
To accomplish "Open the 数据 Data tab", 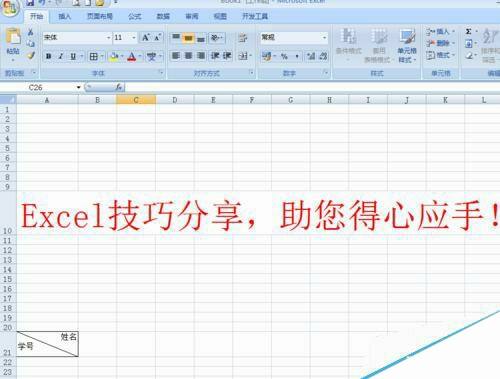I will tap(163, 16).
